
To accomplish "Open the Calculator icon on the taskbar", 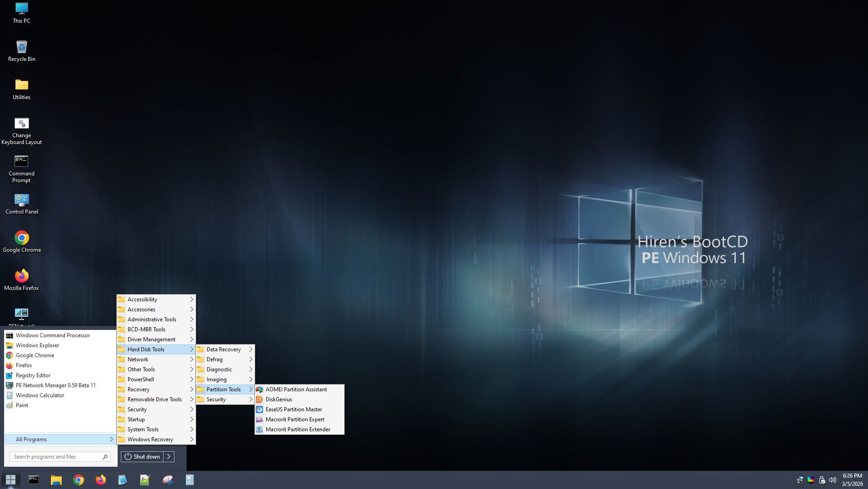I will click(x=190, y=480).
